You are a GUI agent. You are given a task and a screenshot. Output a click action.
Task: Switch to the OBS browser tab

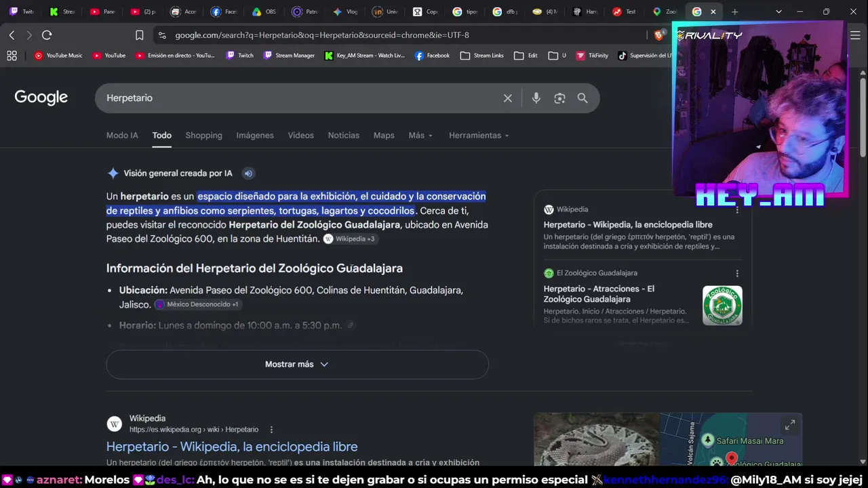[x=262, y=12]
